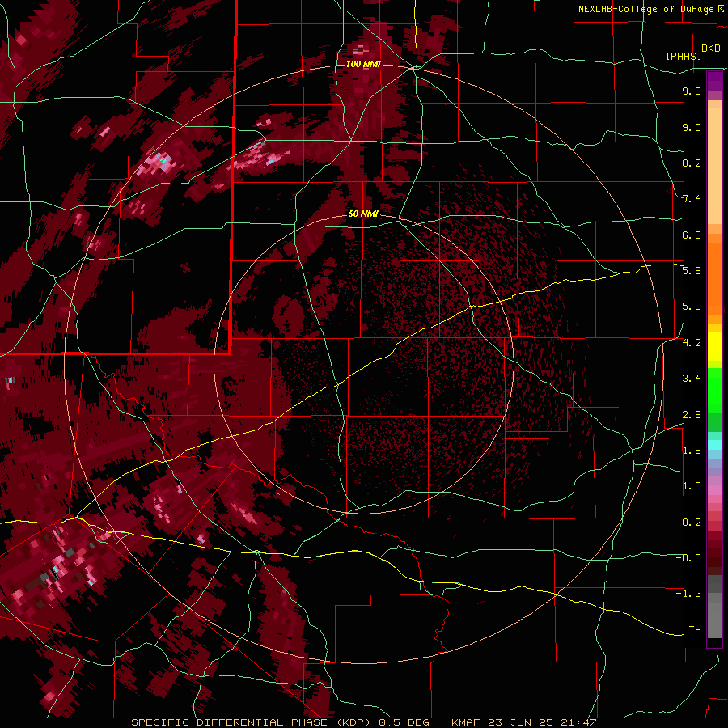Viewport: 728px width, 728px height.
Task: Select the 7.4 scale value
Action: coord(692,199)
